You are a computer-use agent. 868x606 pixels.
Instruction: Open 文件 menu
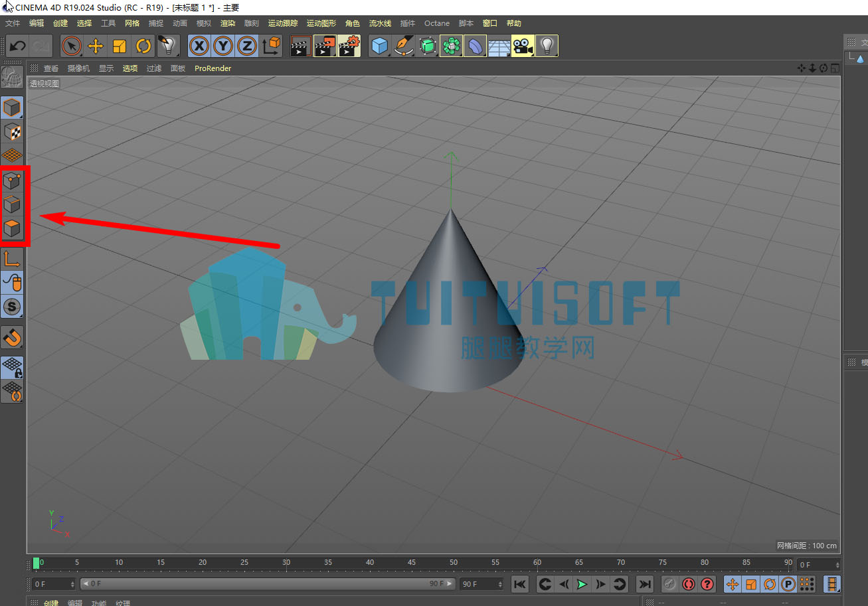[x=13, y=23]
